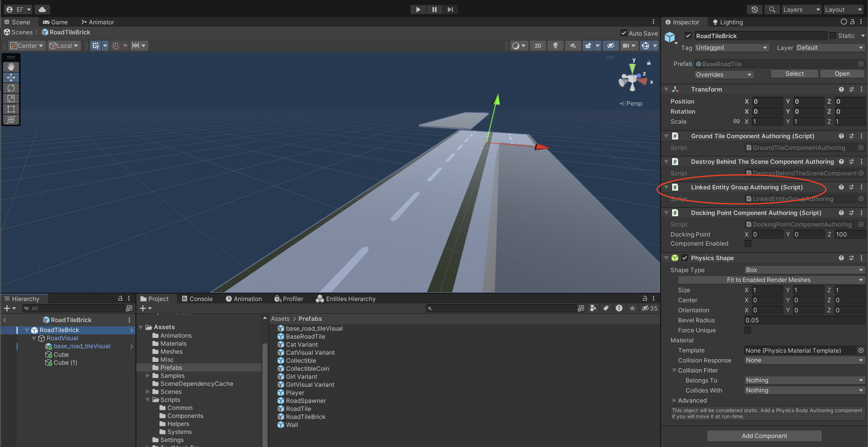
Task: Uncheck the Auto Save checkbox
Action: 624,33
